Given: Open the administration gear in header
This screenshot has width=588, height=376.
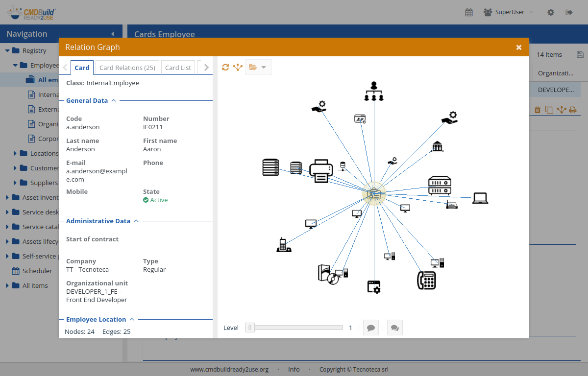Looking at the screenshot, I should [x=551, y=12].
